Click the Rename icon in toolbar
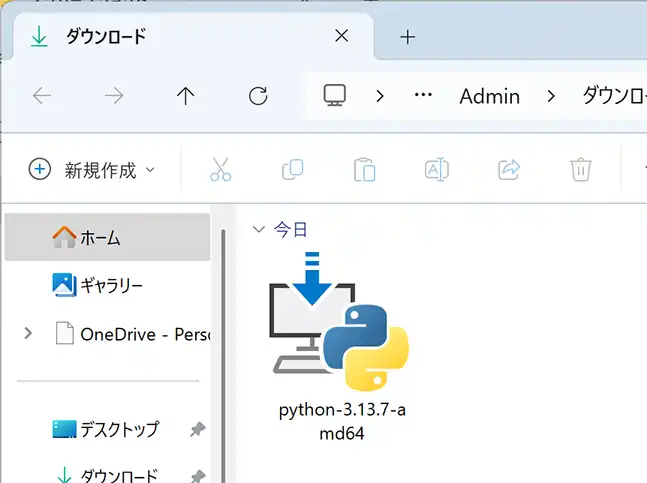This screenshot has height=483, width=647. point(437,169)
